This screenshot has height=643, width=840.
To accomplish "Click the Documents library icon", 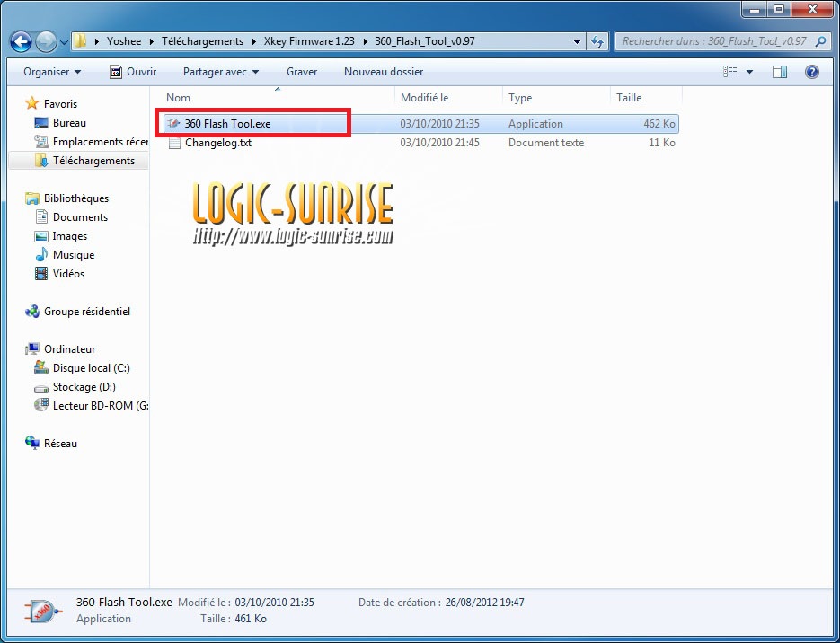I will 41,216.
